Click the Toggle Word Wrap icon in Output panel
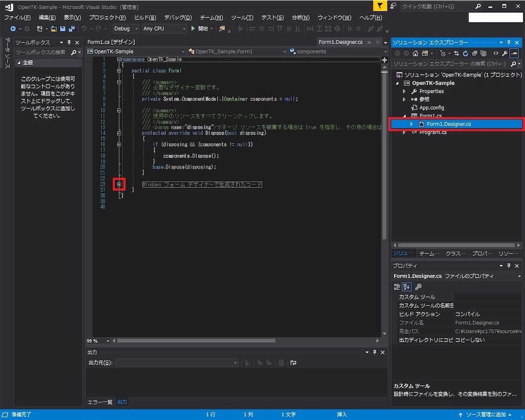Screen dimensions: 525x420 point(293,363)
